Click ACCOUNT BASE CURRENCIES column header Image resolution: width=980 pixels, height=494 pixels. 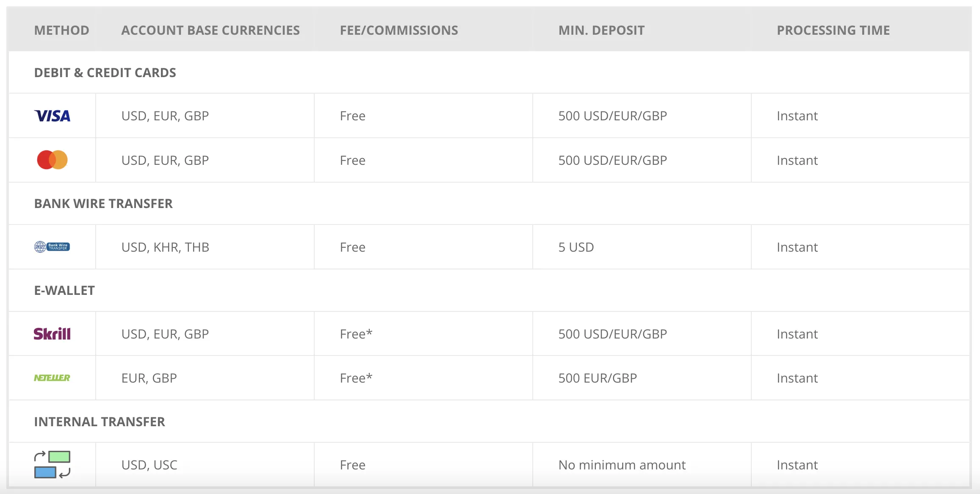coord(210,30)
